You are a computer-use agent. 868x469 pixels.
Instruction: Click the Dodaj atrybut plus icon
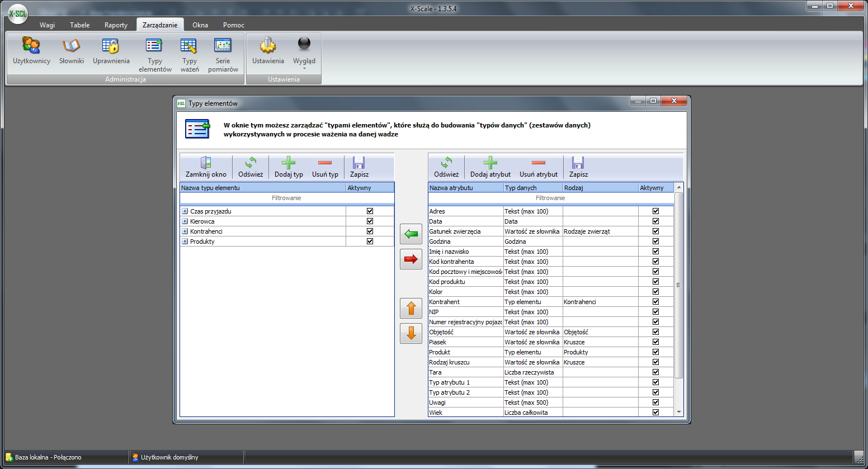tap(490, 163)
